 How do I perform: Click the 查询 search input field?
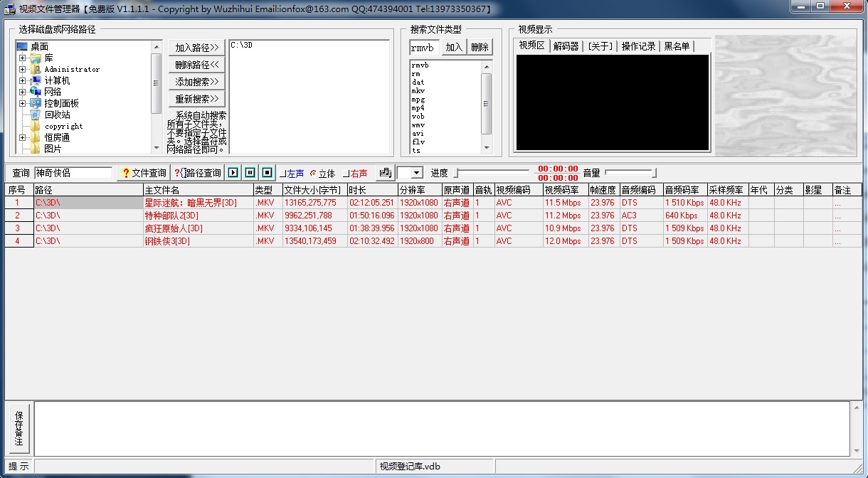[73, 173]
